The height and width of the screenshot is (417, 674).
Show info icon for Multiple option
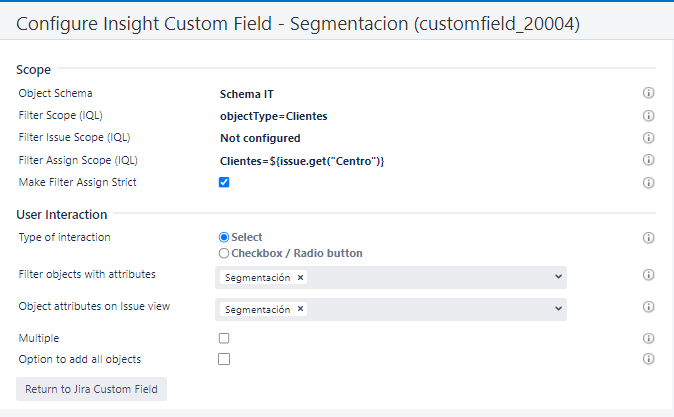(x=648, y=339)
